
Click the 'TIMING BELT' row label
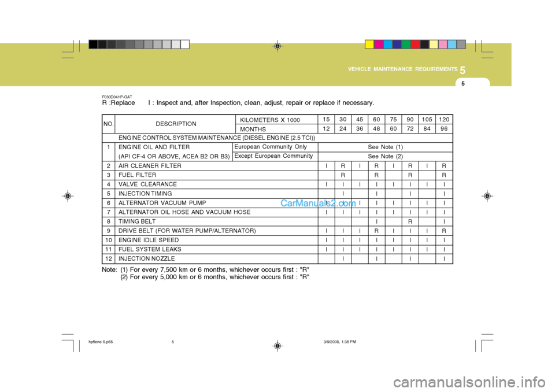pos(136,221)
